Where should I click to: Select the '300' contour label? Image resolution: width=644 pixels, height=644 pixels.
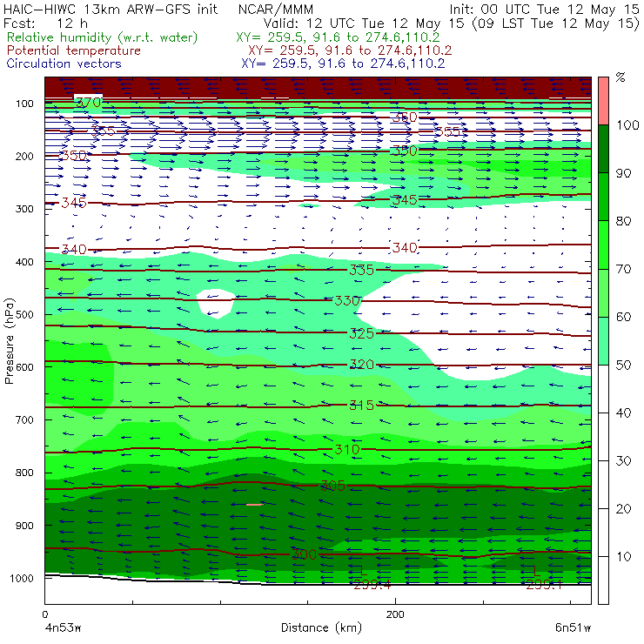pos(304,554)
